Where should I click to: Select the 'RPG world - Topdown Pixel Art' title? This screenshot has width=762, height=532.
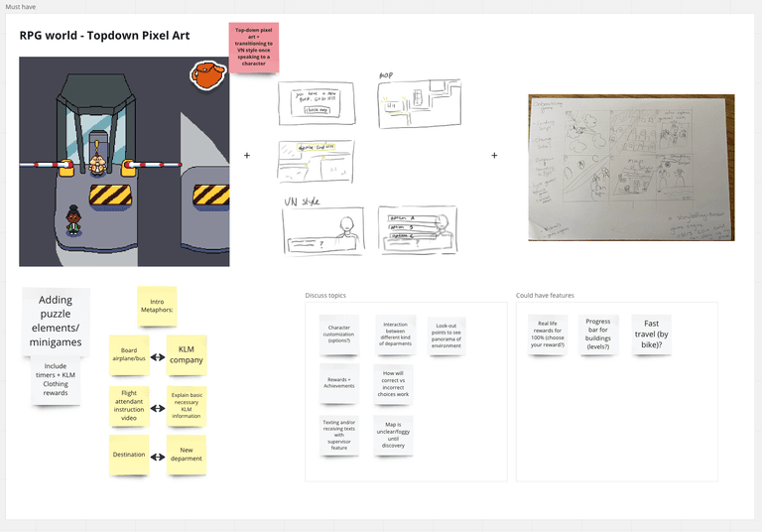(x=104, y=36)
